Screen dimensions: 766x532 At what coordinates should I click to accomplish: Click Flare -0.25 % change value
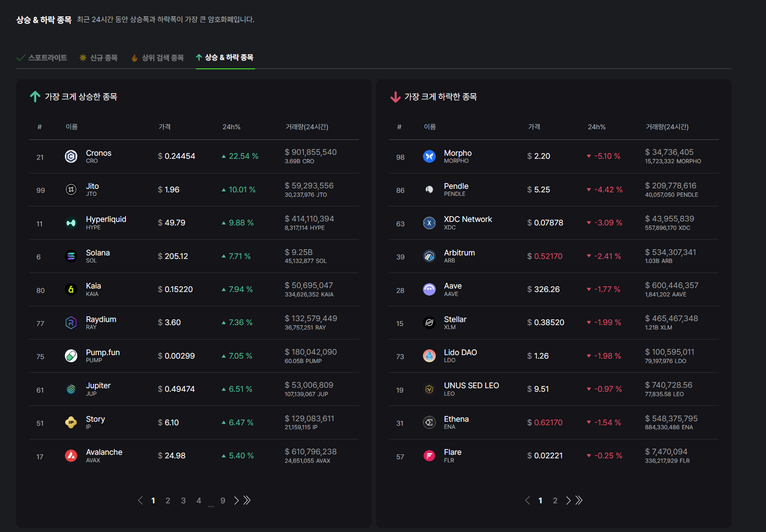pos(604,456)
